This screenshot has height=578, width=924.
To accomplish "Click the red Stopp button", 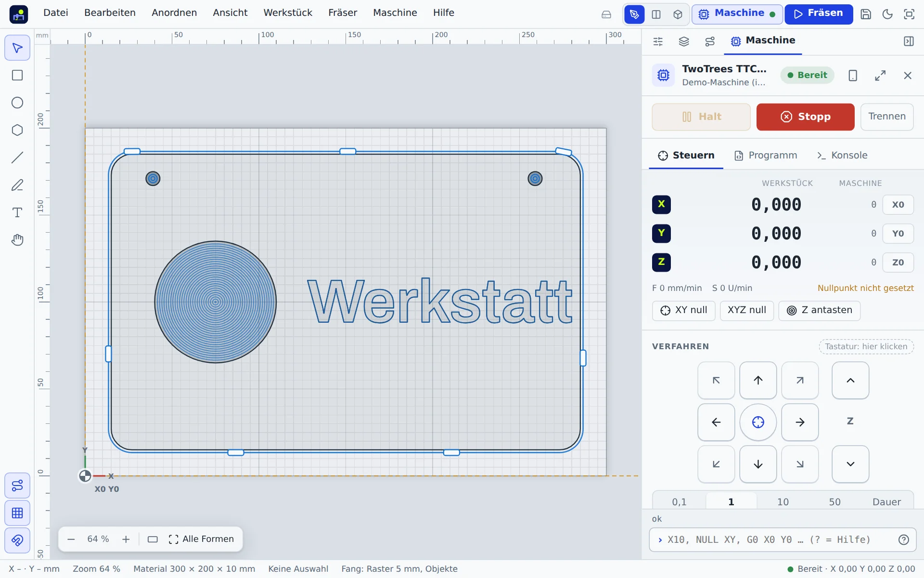I will coord(806,117).
